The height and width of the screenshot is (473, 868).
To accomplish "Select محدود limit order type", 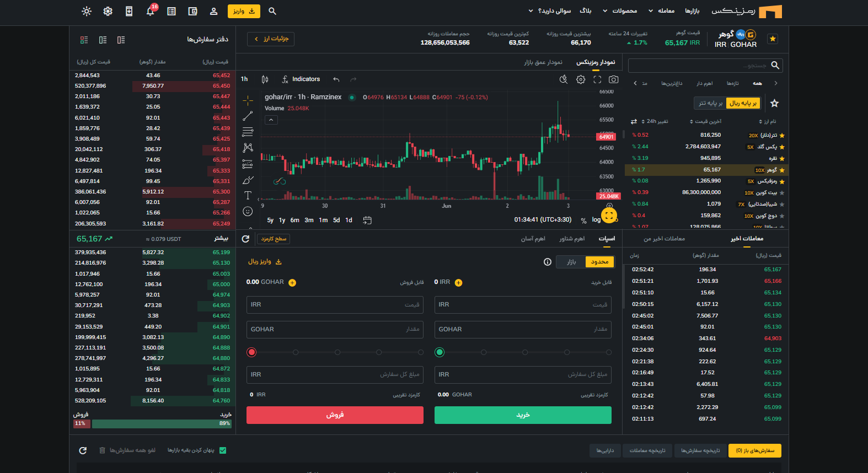I will click(x=599, y=262).
